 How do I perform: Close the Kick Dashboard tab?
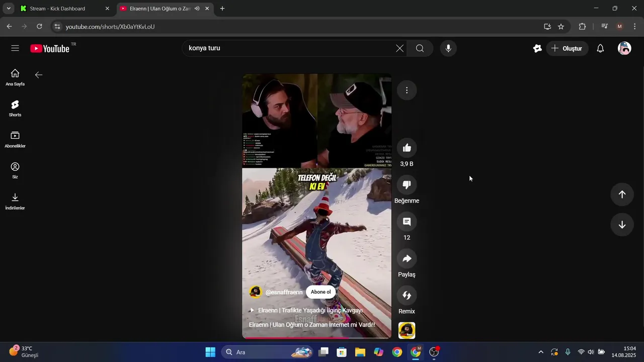click(x=107, y=9)
